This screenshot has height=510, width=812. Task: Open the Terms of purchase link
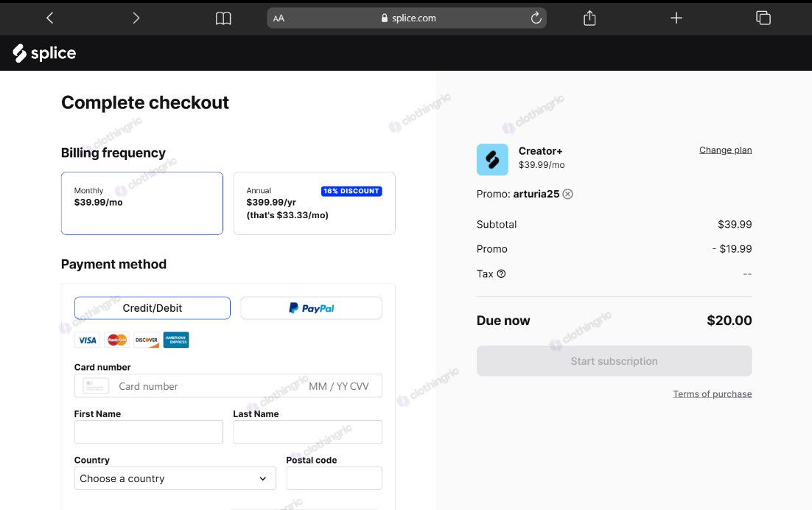712,394
